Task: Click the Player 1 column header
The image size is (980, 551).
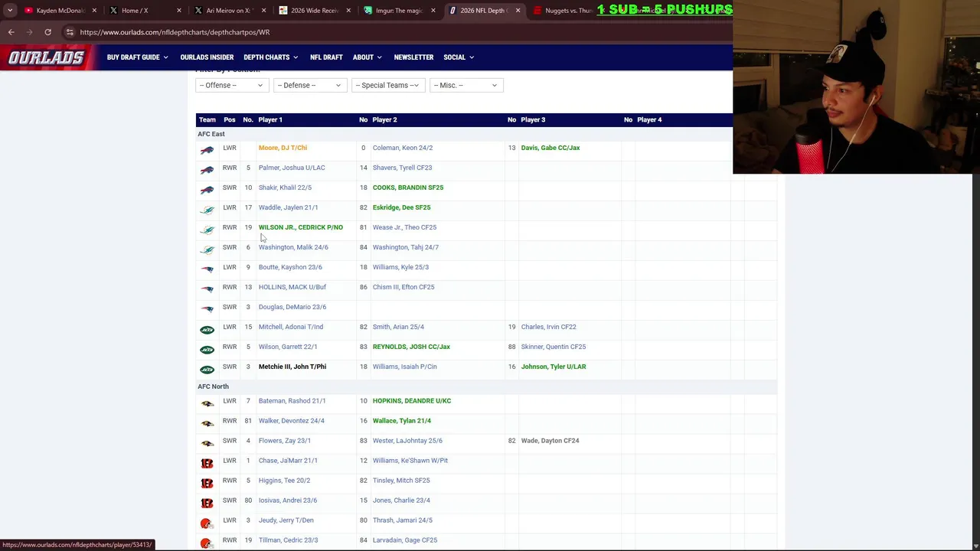Action: pos(270,119)
